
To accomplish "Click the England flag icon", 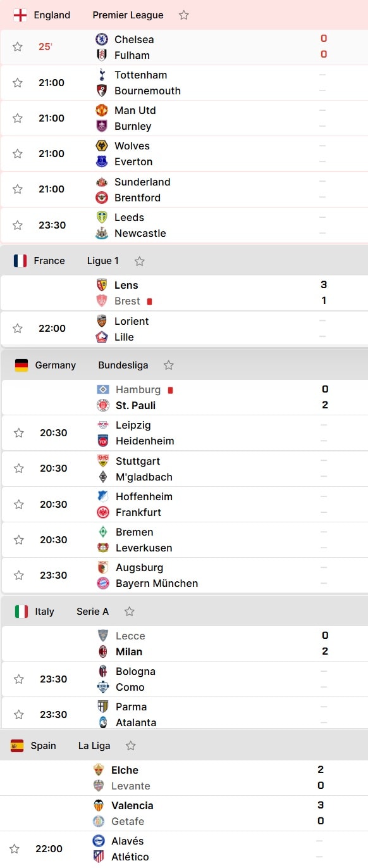I will click(20, 15).
